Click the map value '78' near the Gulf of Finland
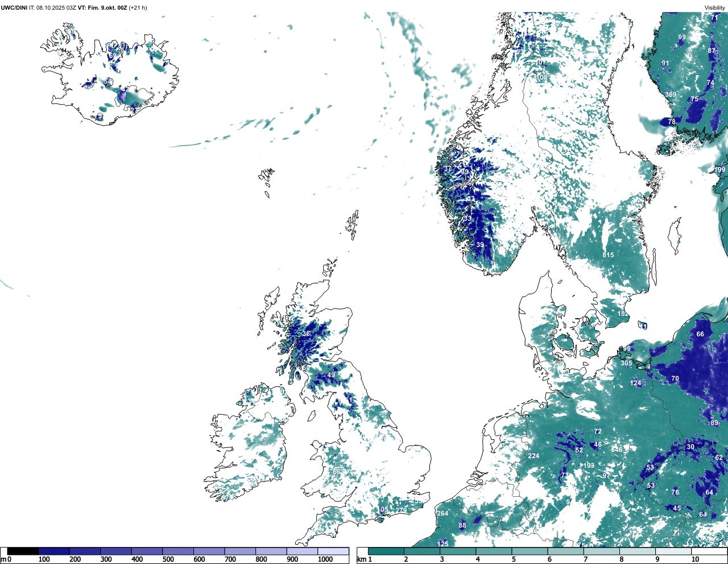 pyautogui.click(x=672, y=122)
